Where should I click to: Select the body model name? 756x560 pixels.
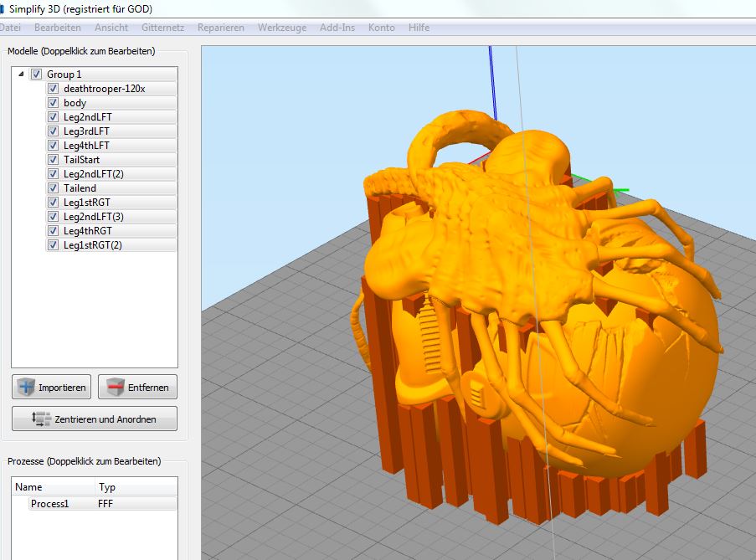pos(75,103)
